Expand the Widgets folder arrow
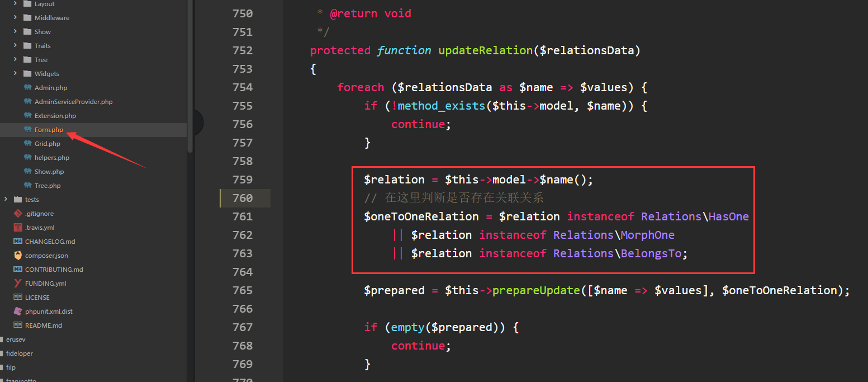The height and width of the screenshot is (382, 868). (15, 74)
